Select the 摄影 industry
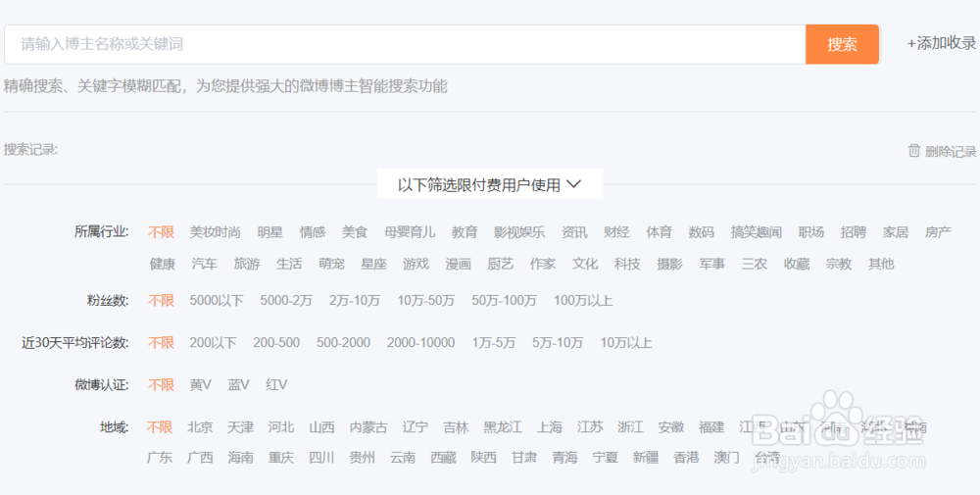Image resolution: width=980 pixels, height=495 pixels. click(670, 264)
